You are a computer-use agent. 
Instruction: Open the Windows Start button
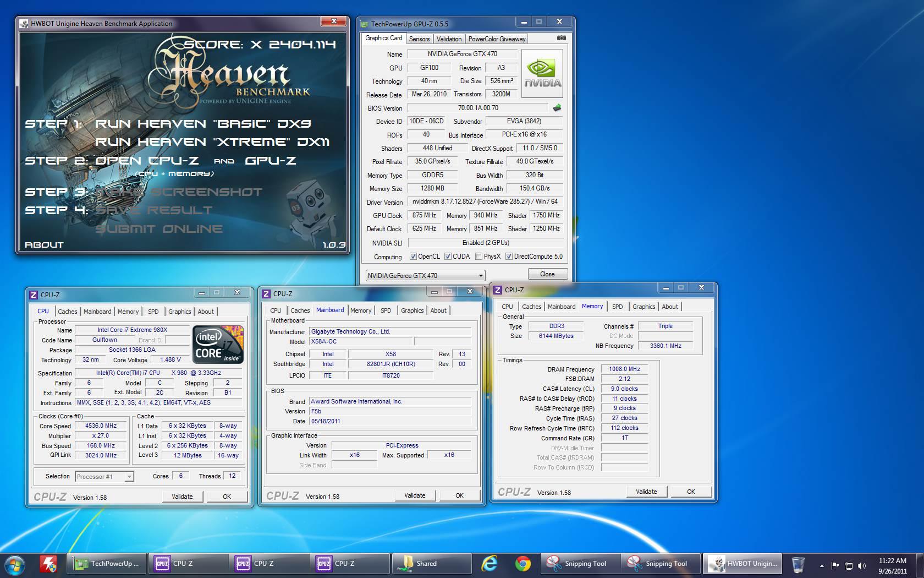[x=15, y=564]
